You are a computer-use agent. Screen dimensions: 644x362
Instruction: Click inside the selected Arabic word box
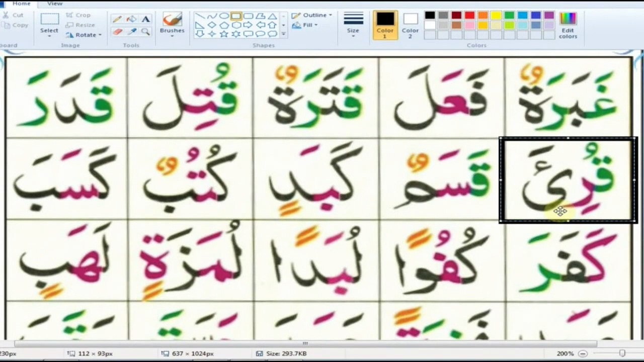pyautogui.click(x=568, y=180)
